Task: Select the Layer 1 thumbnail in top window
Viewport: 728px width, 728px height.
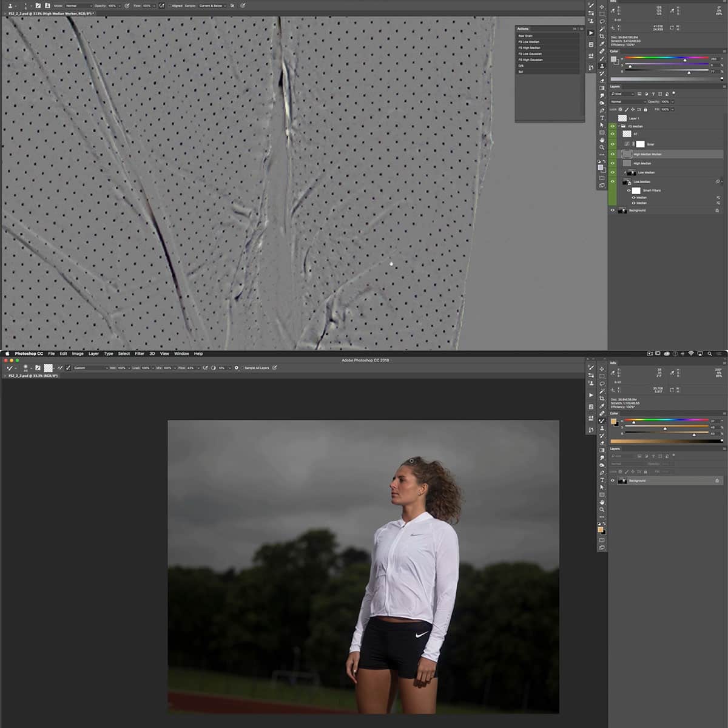Action: [622, 118]
